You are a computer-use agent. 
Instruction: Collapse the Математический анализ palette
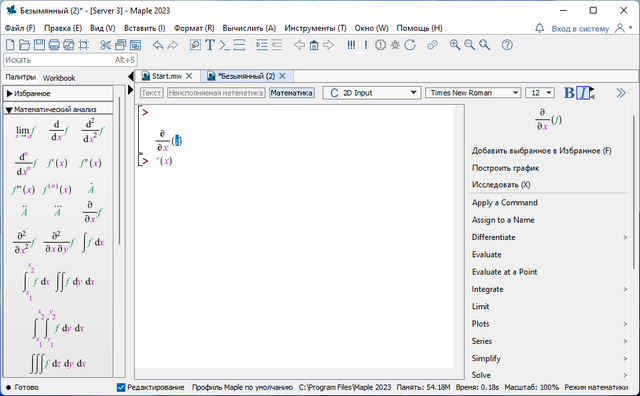tap(9, 109)
